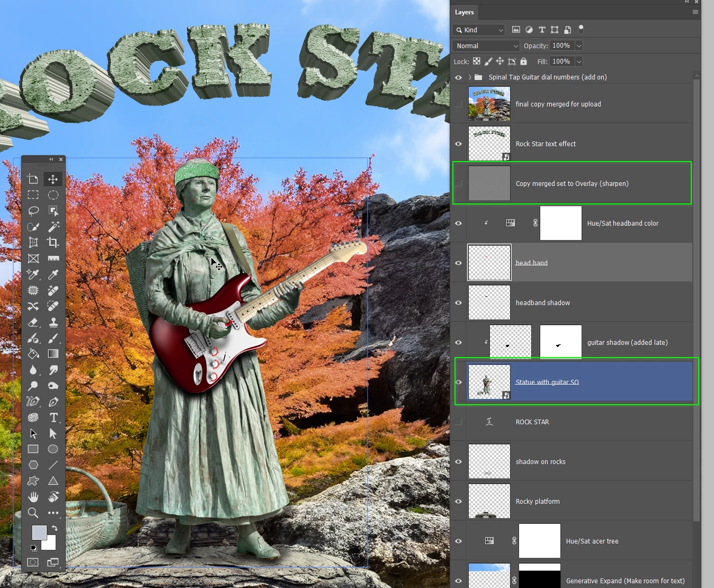Swap foreground and background colors icon
The height and width of the screenshot is (588, 714).
pos(55,528)
